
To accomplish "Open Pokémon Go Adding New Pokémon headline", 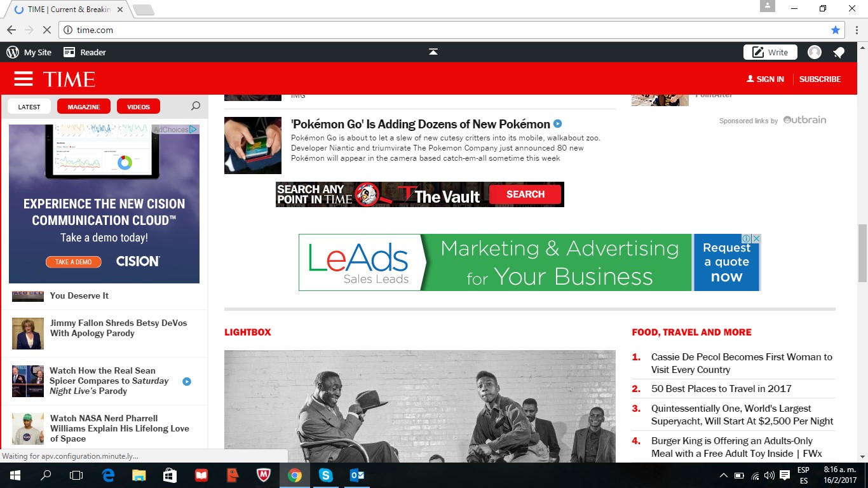I will click(x=421, y=124).
